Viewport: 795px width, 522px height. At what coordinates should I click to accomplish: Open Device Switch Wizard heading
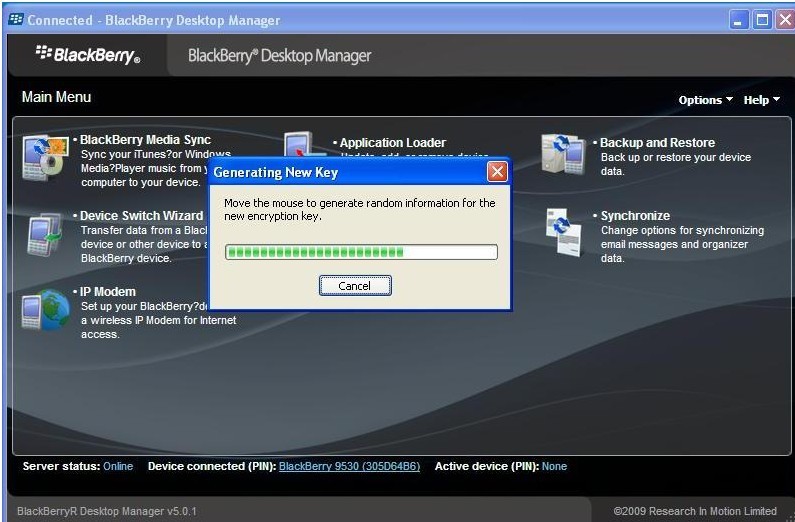click(141, 215)
